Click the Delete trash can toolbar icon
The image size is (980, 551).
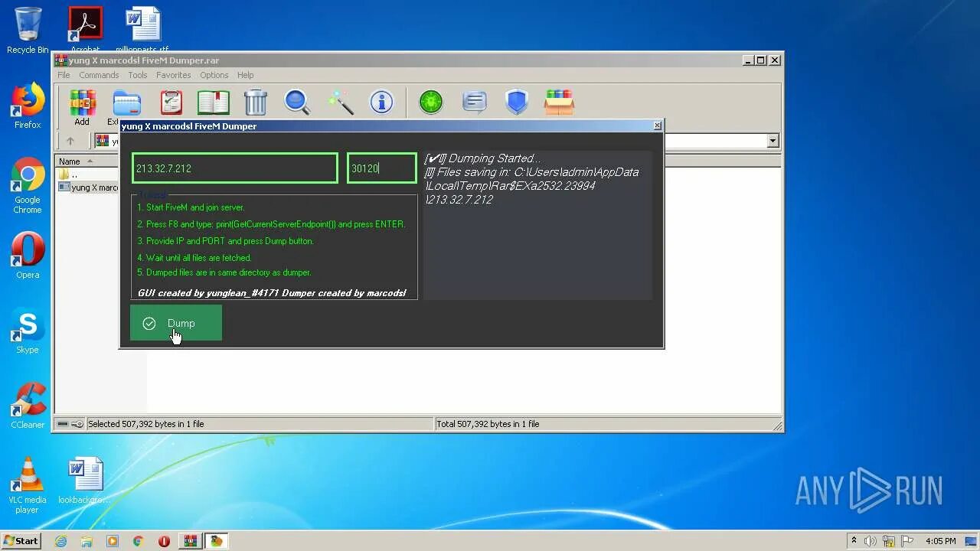256,102
